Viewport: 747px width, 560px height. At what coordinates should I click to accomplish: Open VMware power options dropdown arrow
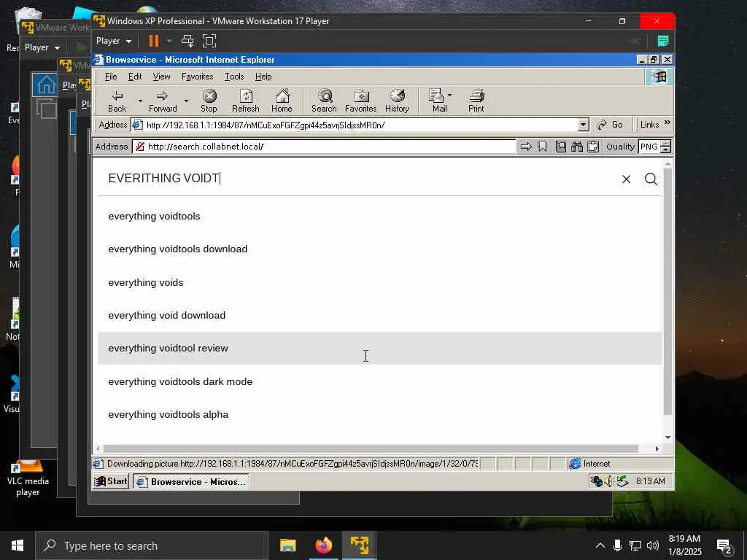click(169, 41)
